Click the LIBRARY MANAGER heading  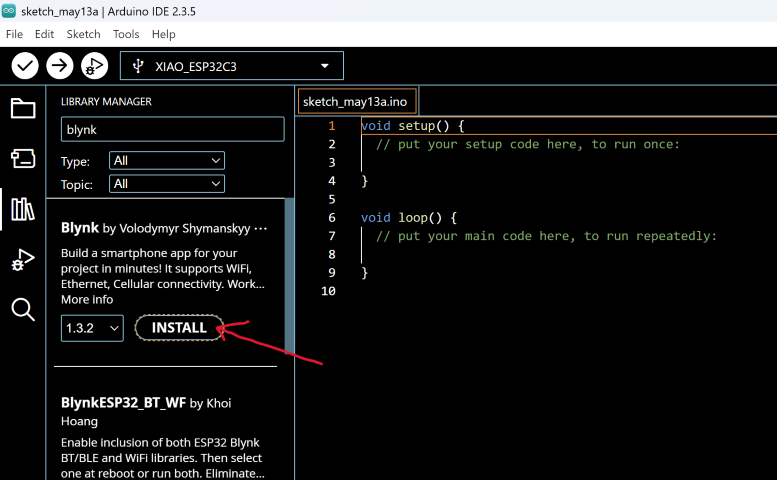(106, 102)
